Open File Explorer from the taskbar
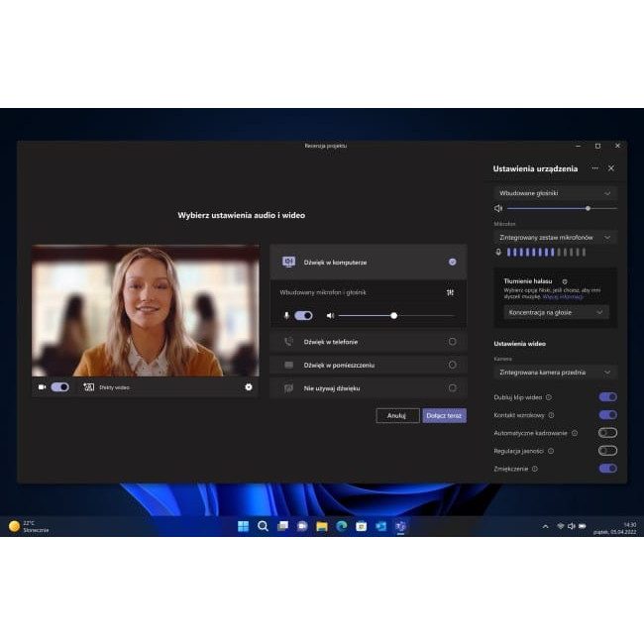644x644 pixels. tap(322, 526)
